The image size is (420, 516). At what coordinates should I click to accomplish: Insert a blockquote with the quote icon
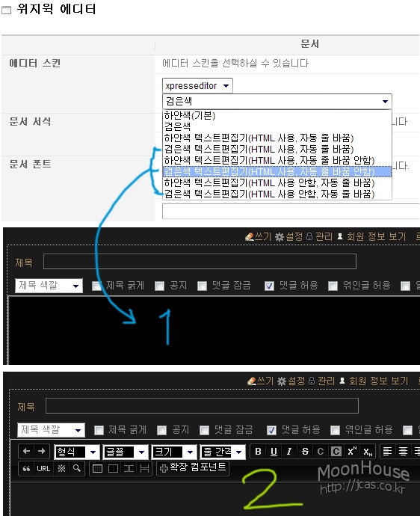pyautogui.click(x=27, y=469)
